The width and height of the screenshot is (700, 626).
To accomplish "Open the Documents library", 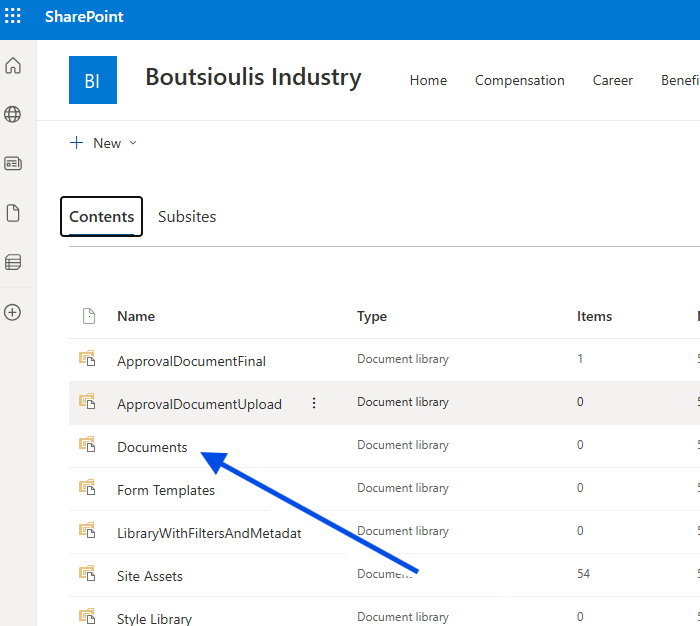I will click(x=152, y=447).
